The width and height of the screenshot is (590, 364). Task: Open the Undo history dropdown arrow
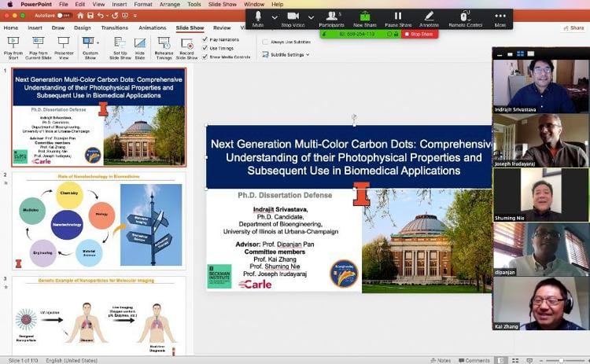107,16
